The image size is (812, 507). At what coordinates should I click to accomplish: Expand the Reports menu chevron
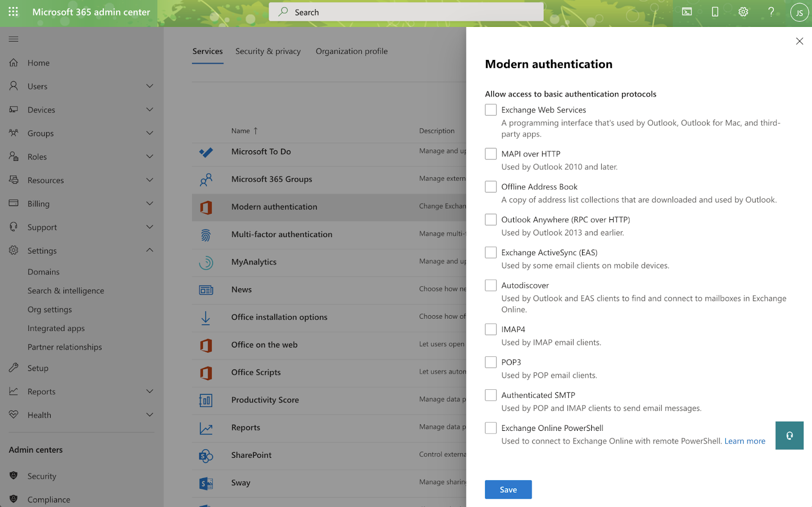pyautogui.click(x=150, y=391)
